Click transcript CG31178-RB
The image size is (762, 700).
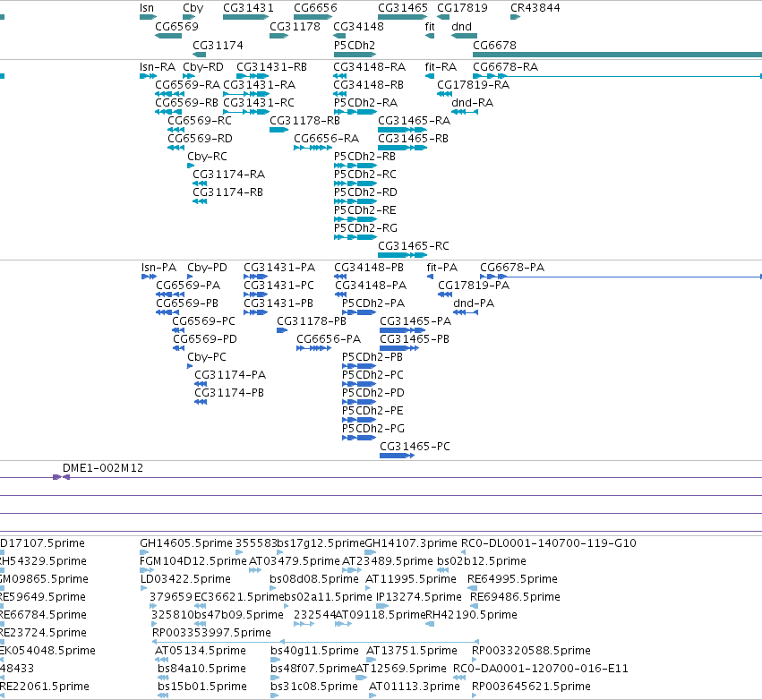(x=304, y=121)
